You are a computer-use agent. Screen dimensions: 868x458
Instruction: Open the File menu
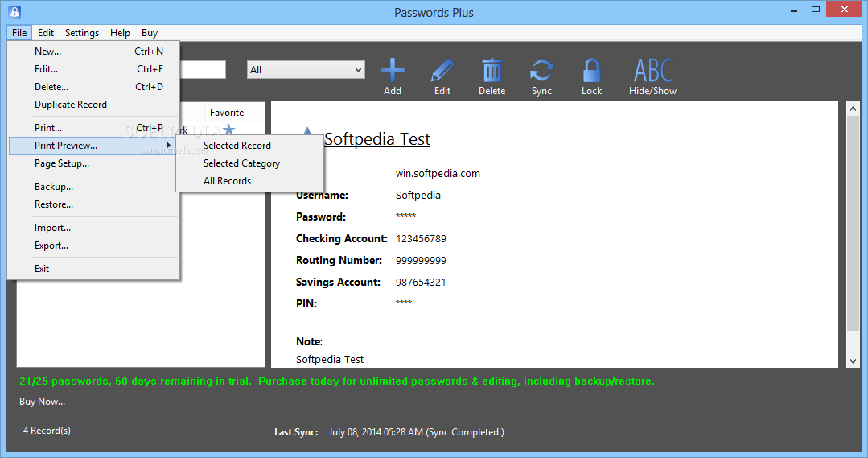19,33
